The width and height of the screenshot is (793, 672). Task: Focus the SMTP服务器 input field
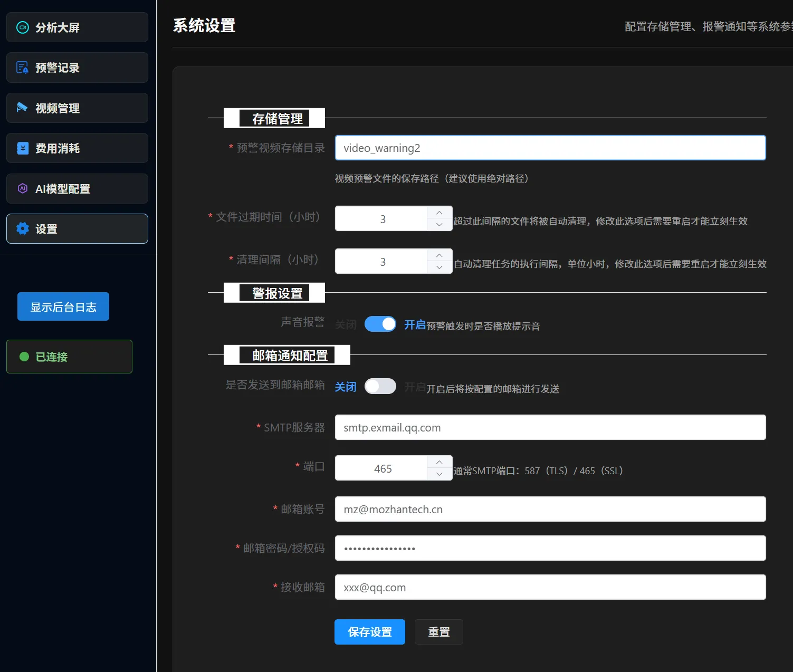(550, 427)
